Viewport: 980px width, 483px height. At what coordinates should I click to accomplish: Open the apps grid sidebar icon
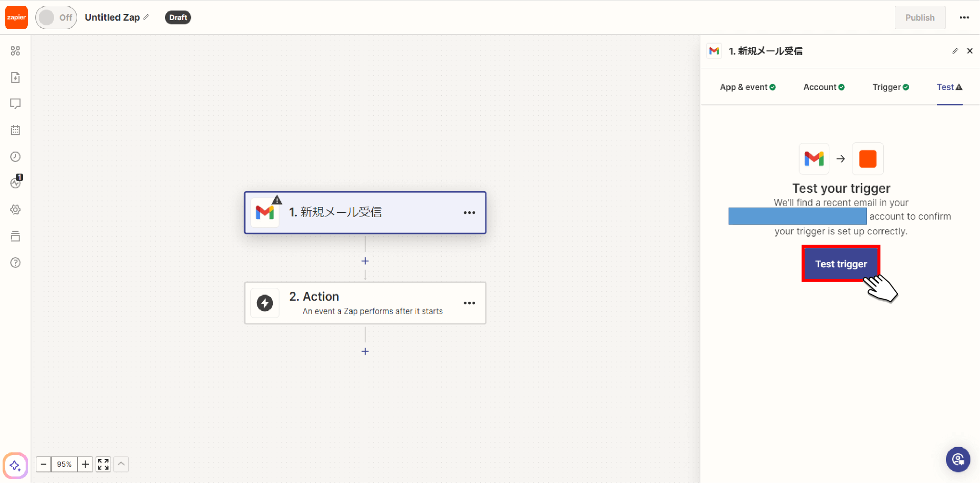click(x=15, y=51)
